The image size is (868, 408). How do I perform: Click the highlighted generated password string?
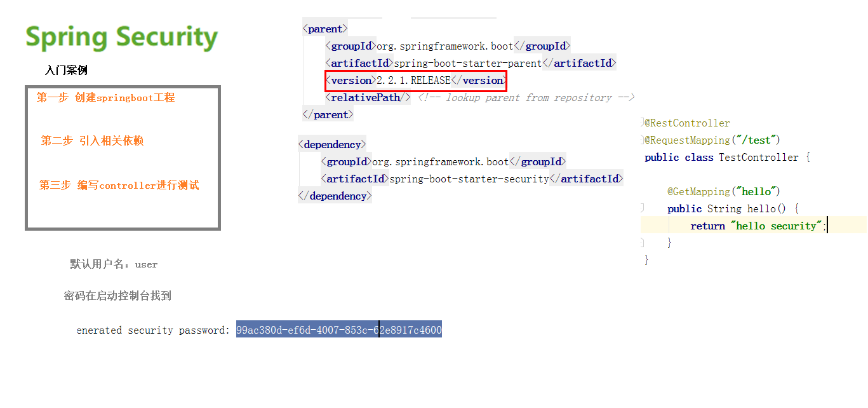pyautogui.click(x=339, y=330)
